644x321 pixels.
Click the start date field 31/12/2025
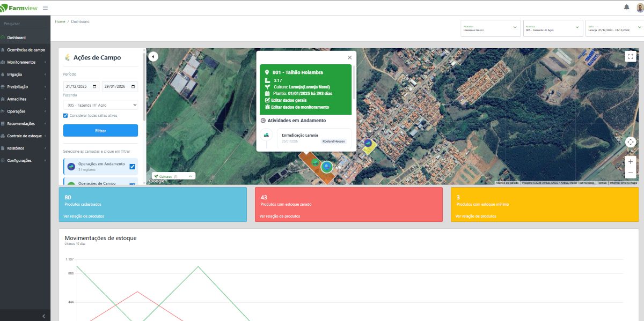click(81, 86)
